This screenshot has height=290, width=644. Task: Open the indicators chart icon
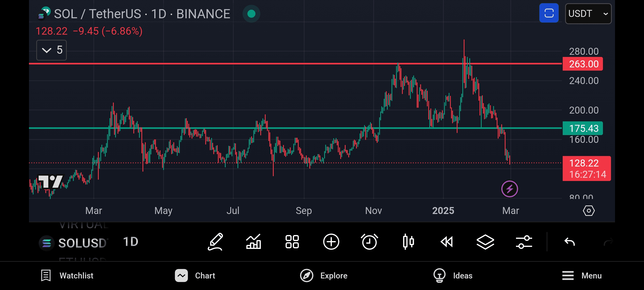pos(254,242)
